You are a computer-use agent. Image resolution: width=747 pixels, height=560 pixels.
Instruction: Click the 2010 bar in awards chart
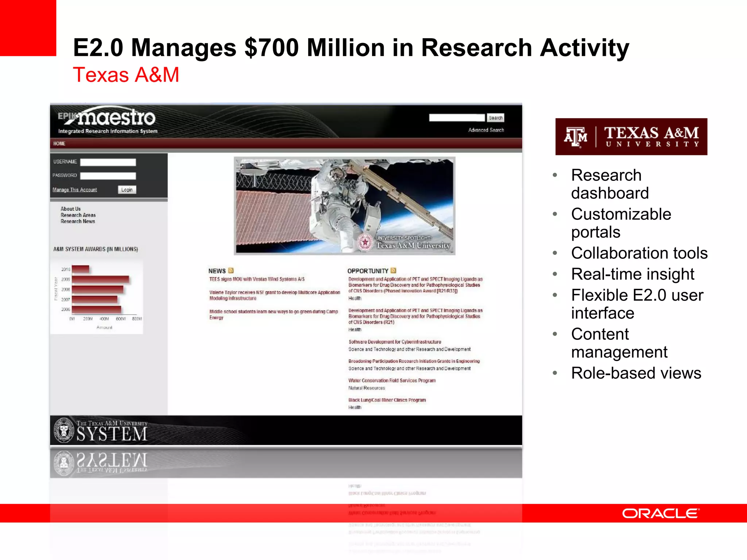[81, 269]
